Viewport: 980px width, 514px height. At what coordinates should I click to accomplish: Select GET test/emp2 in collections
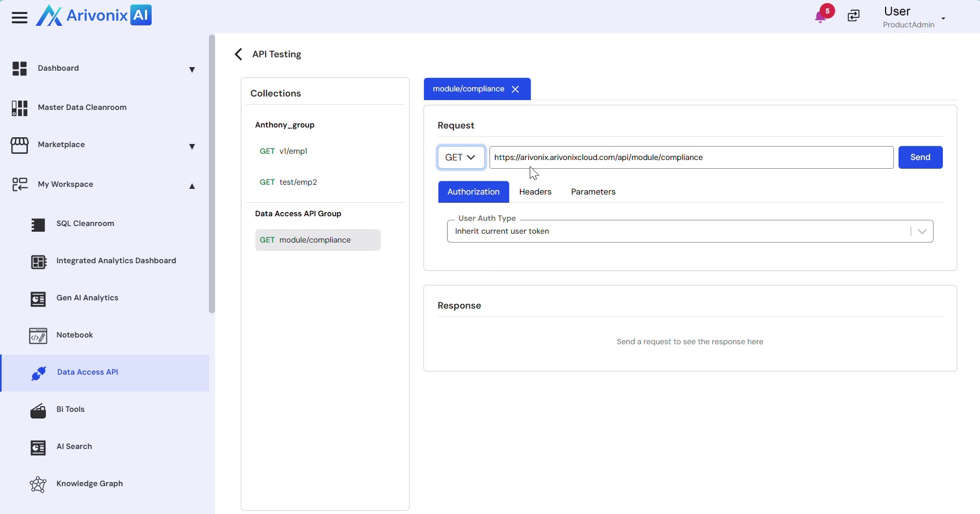click(x=288, y=182)
